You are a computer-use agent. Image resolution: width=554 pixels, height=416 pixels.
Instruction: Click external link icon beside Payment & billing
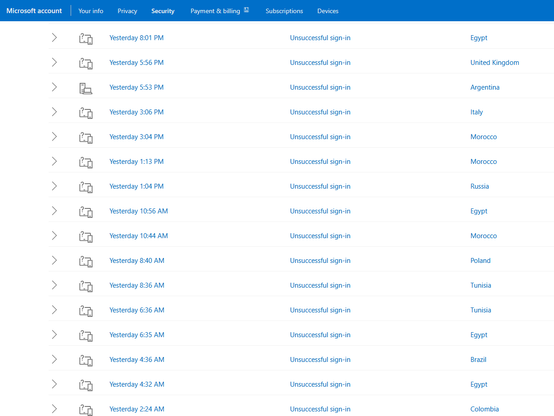[x=246, y=10]
